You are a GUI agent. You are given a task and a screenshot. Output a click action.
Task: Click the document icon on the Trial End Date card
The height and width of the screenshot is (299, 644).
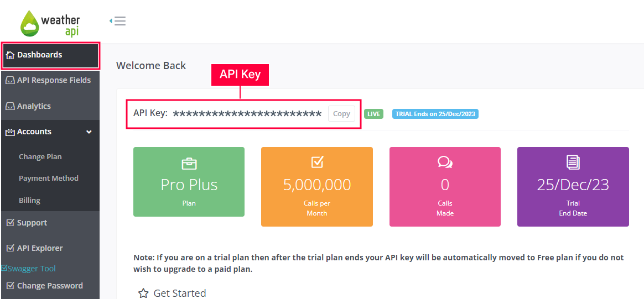click(x=573, y=163)
